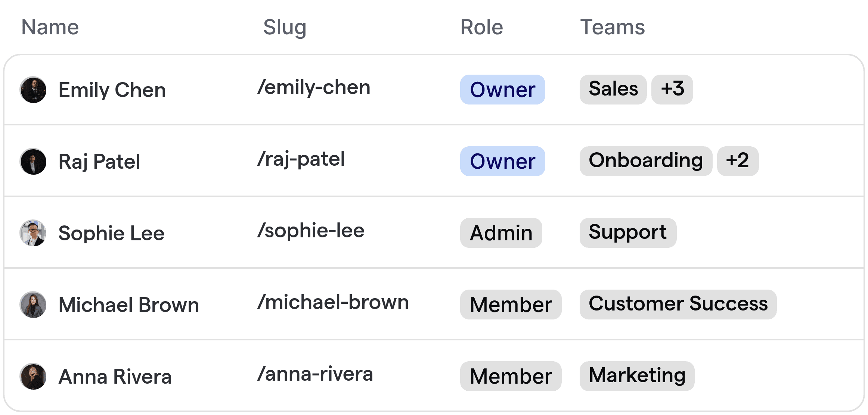Click Emily Chen's profile avatar
This screenshot has width=868, height=415.
(33, 90)
